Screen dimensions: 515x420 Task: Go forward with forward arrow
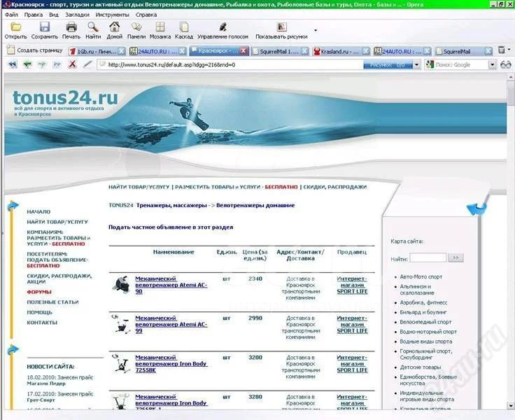tap(43, 64)
